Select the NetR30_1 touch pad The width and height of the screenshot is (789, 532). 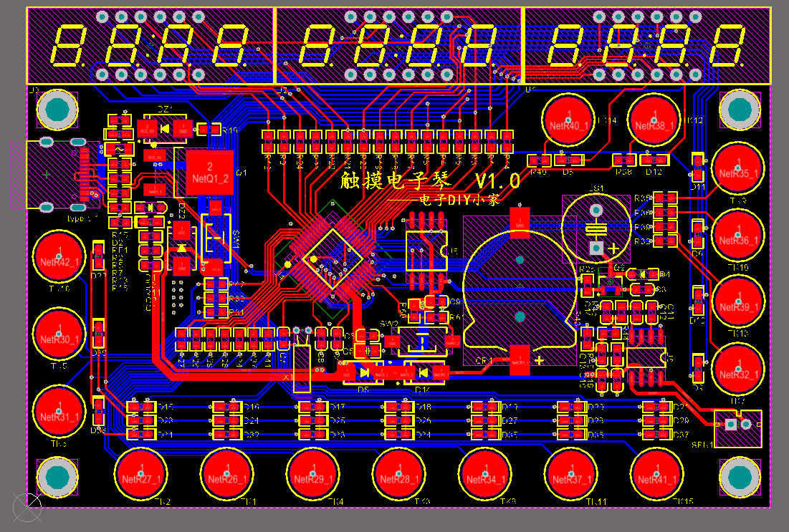(x=59, y=334)
